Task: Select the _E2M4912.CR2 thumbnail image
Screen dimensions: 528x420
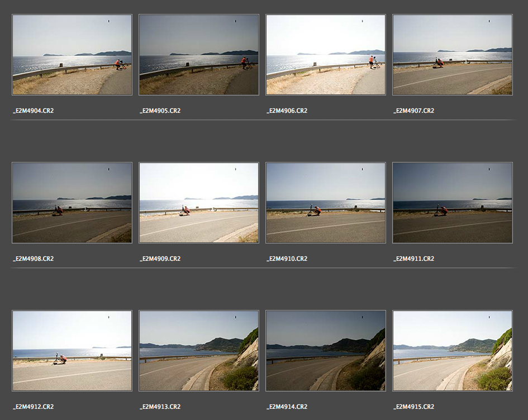Action: click(x=72, y=351)
